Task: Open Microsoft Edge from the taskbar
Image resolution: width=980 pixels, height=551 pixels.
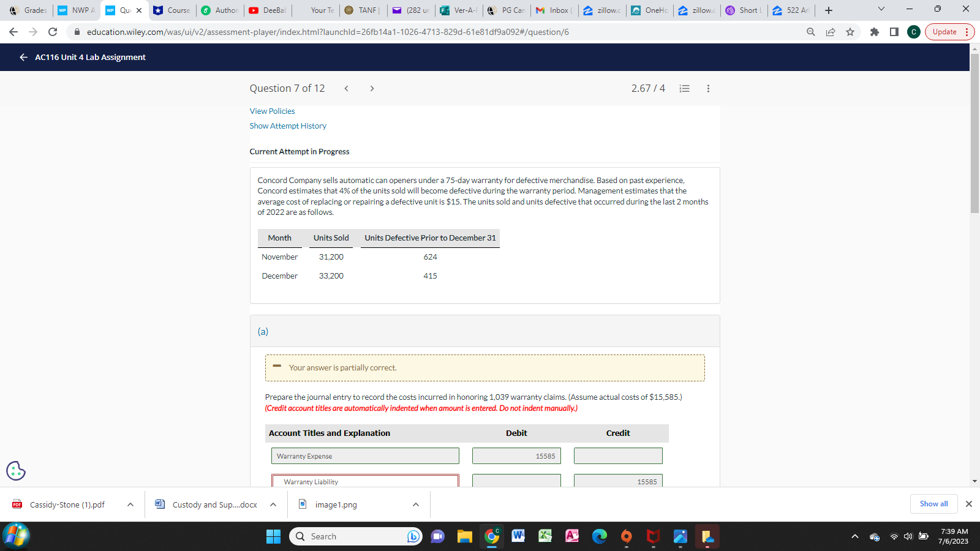Action: (x=599, y=536)
